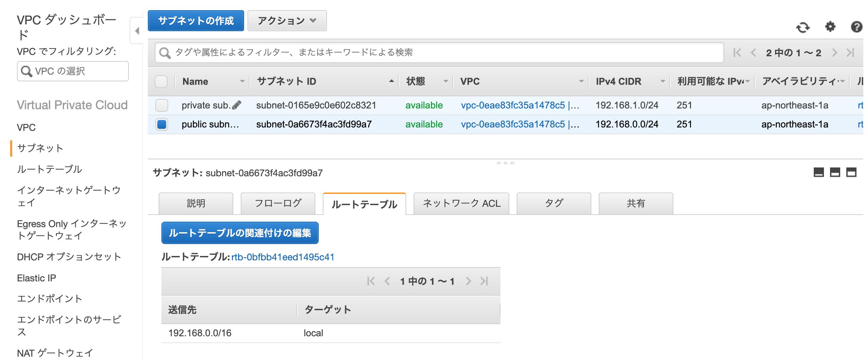Open the フローログ tab
The width and height of the screenshot is (868, 360).
pyautogui.click(x=277, y=203)
